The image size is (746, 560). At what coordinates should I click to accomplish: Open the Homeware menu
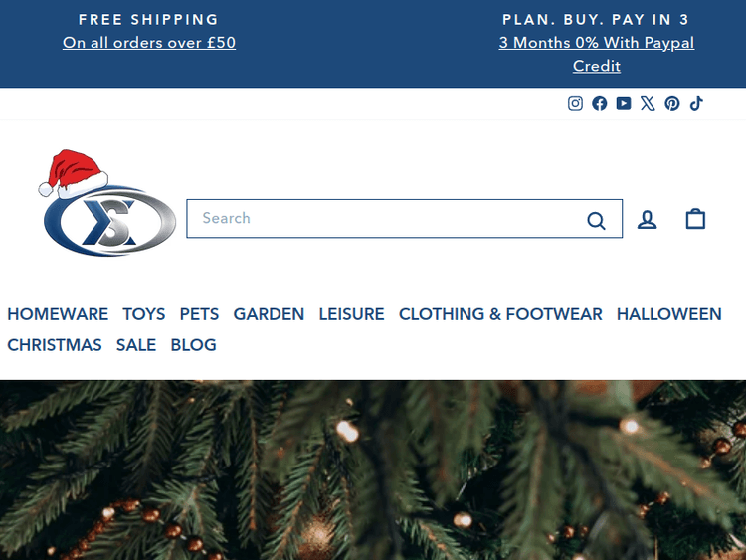(x=58, y=314)
